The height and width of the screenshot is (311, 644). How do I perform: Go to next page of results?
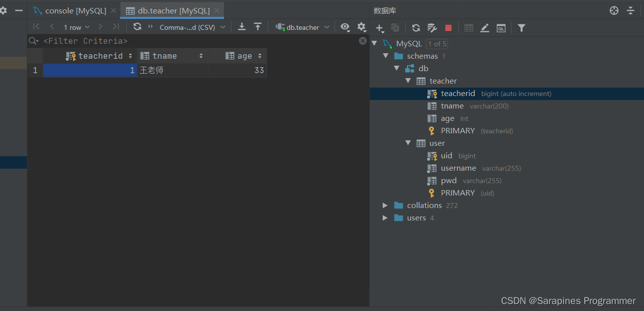point(101,27)
